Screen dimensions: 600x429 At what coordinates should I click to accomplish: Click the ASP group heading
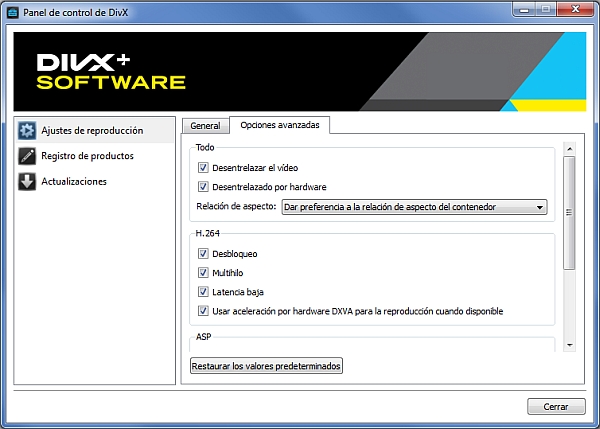[203, 337]
